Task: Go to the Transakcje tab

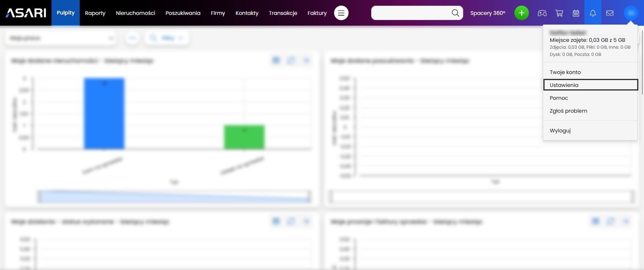Action: [283, 13]
